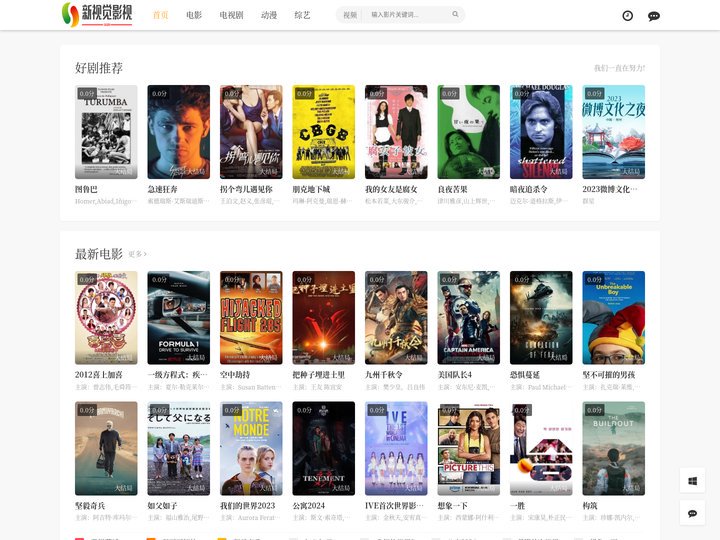Open the Notre Monde poster
Image resolution: width=720 pixels, height=540 pixels.
(x=251, y=449)
